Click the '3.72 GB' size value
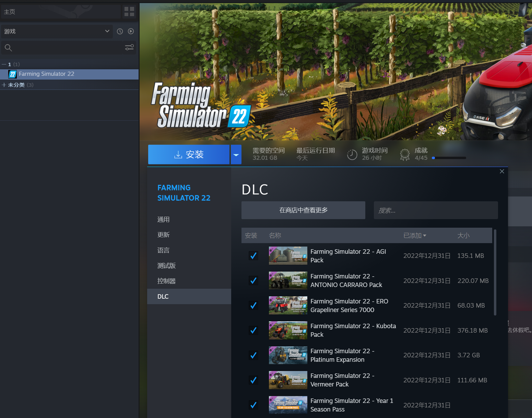 [x=469, y=355]
